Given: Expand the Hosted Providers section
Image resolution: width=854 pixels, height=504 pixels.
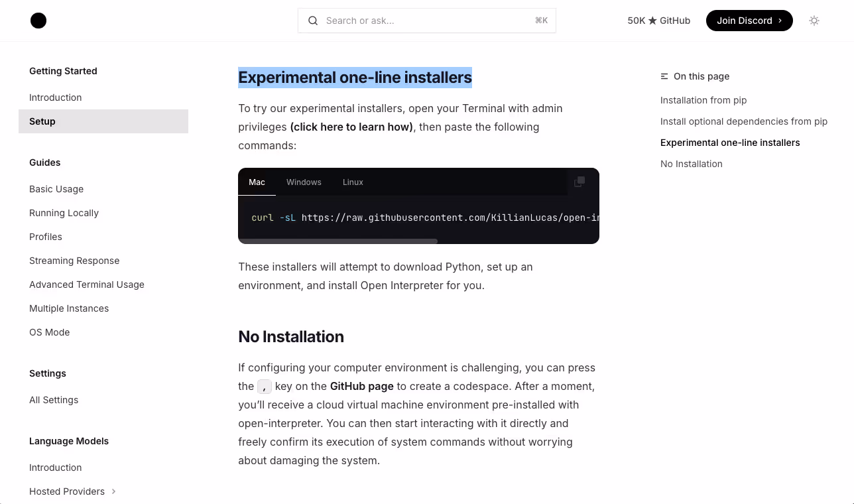Looking at the screenshot, I should (113, 491).
